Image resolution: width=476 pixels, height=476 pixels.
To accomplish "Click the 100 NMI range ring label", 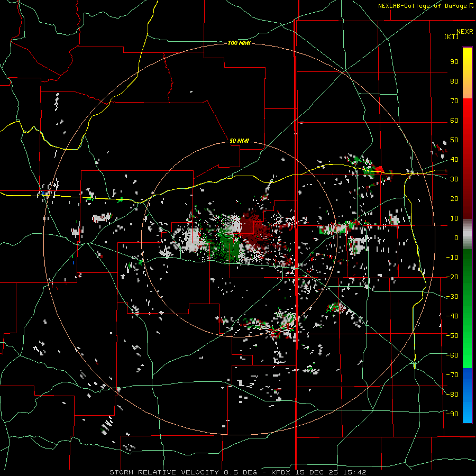I will 239,43.
